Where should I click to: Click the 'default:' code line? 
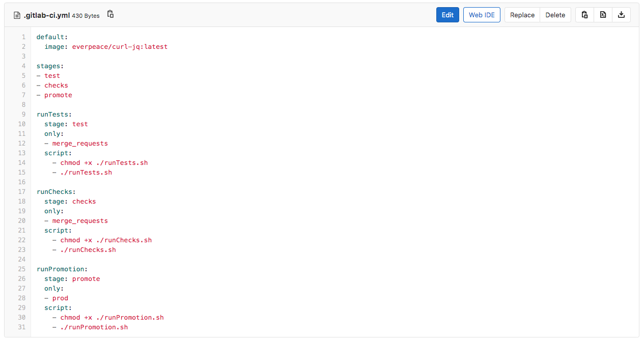point(52,37)
